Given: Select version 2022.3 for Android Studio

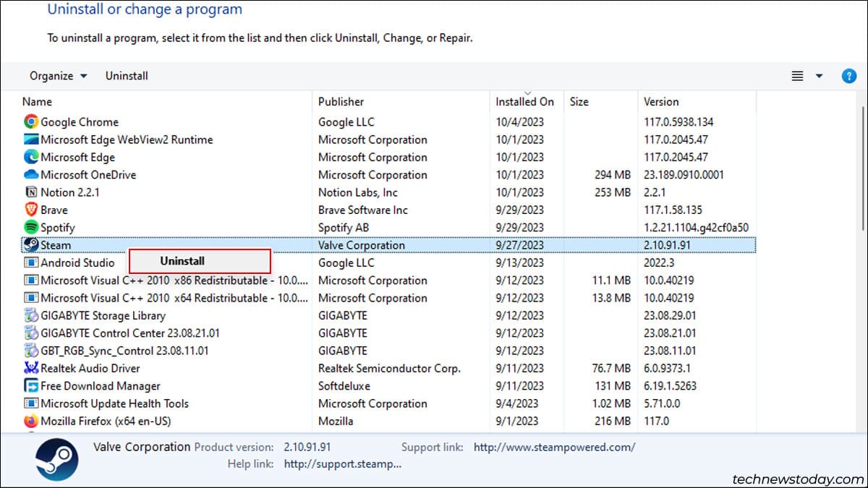Looking at the screenshot, I should tap(659, 262).
